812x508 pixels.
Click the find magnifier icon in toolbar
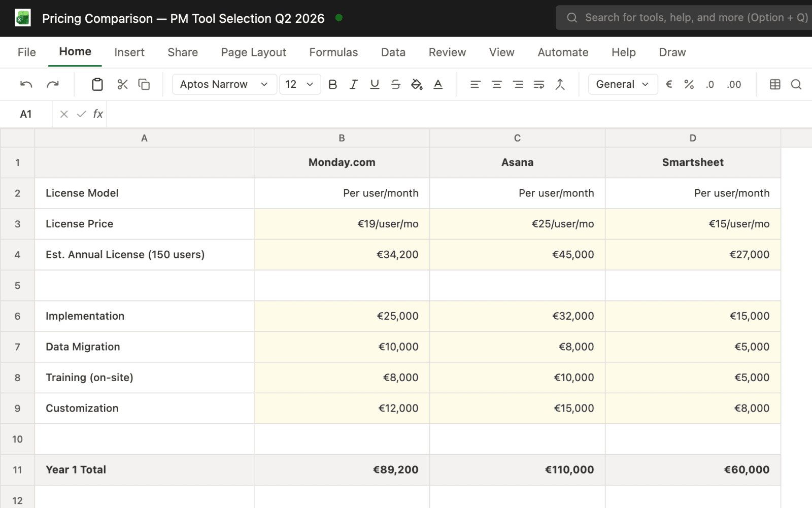click(796, 84)
